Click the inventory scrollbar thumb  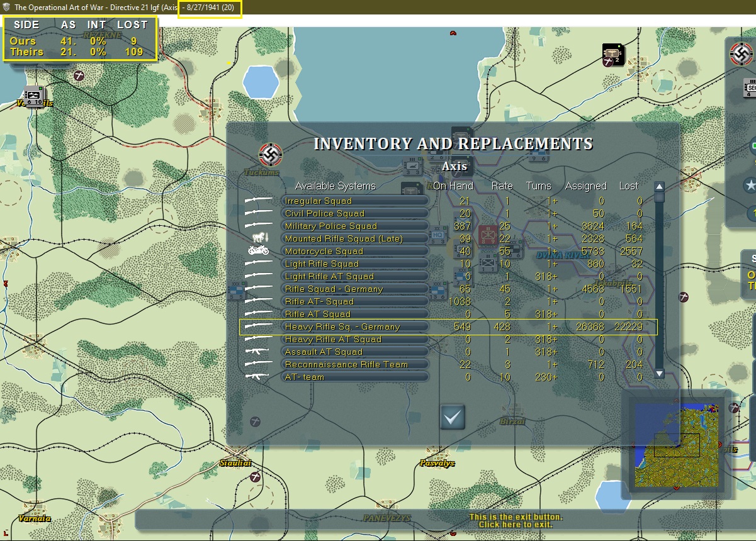[659, 197]
